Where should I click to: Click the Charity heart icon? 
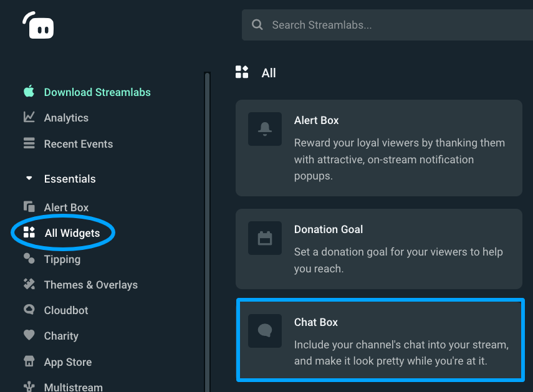(29, 335)
